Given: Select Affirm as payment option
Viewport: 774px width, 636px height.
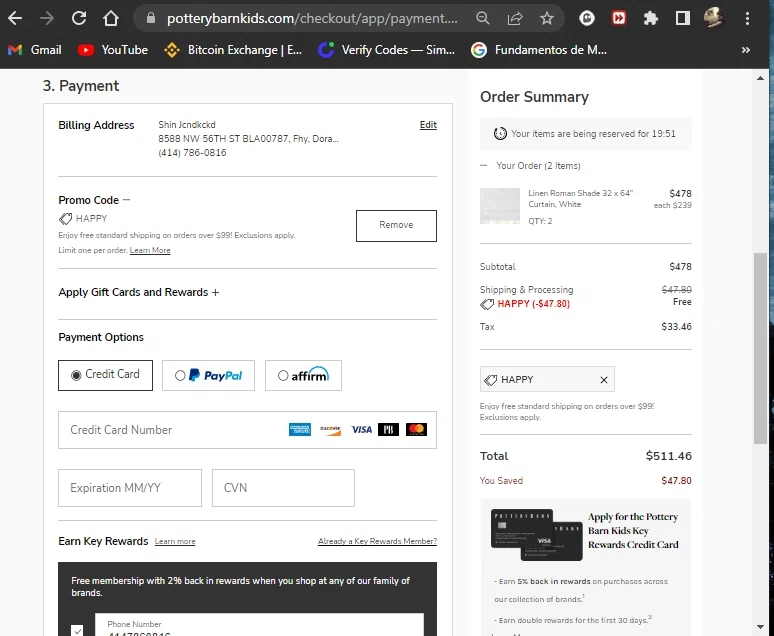Looking at the screenshot, I should [x=303, y=375].
